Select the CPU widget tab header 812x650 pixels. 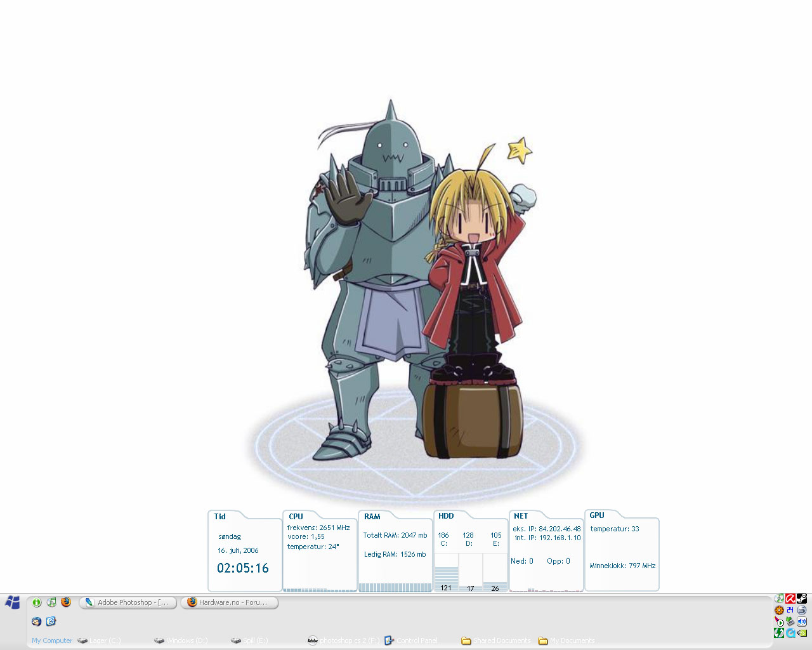[x=296, y=516]
